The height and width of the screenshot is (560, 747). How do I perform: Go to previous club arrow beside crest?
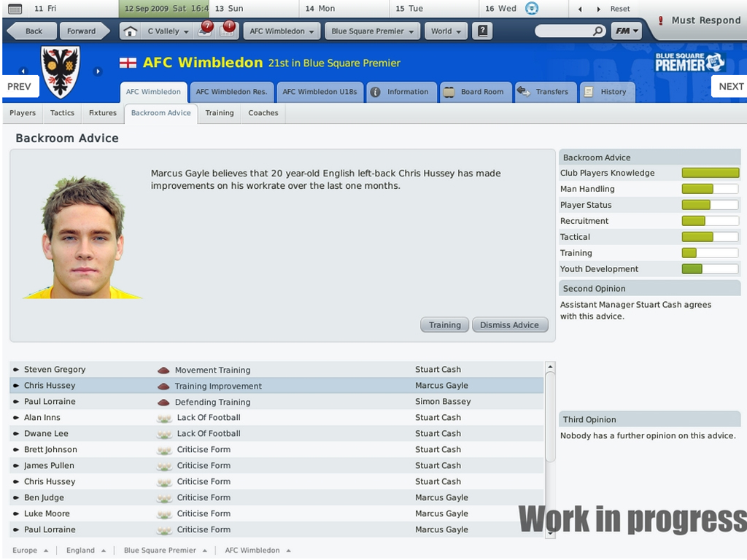(x=23, y=71)
